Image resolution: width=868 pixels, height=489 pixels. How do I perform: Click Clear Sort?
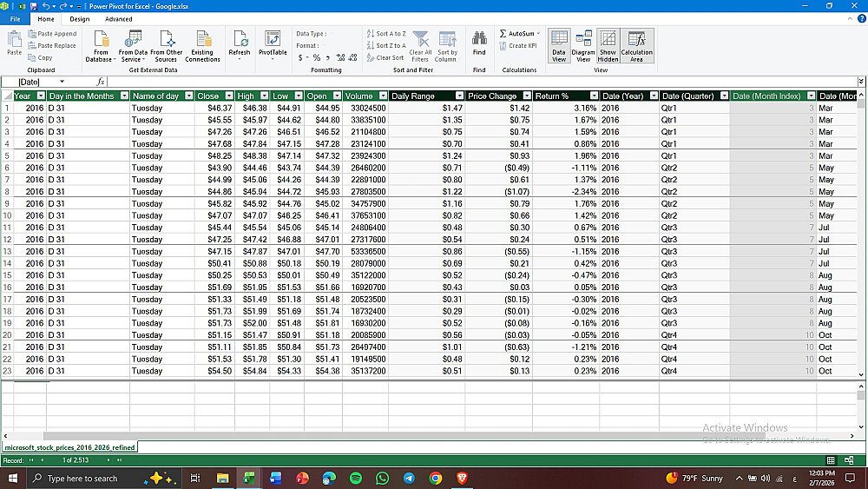(x=385, y=57)
